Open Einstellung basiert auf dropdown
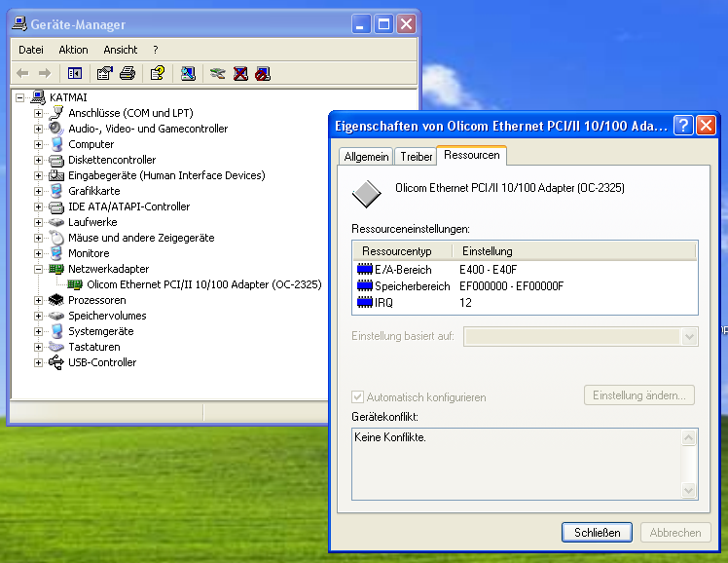The height and width of the screenshot is (563, 728). 689,336
